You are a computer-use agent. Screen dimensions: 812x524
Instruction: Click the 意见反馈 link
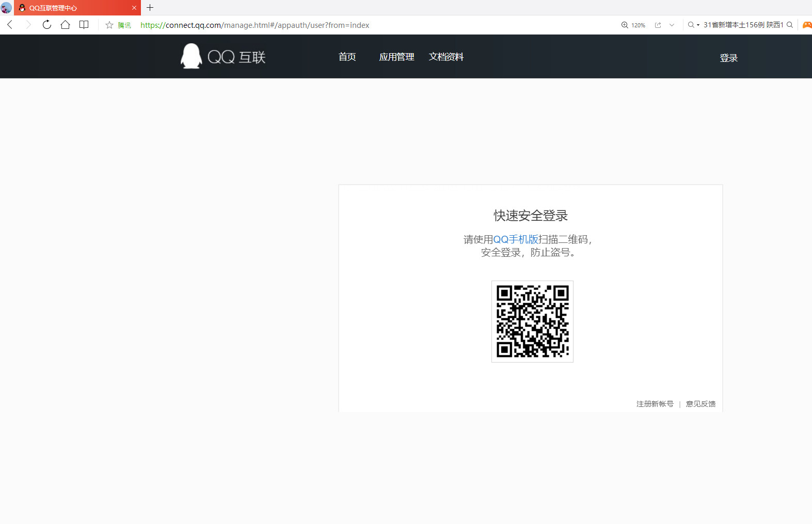pyautogui.click(x=700, y=404)
